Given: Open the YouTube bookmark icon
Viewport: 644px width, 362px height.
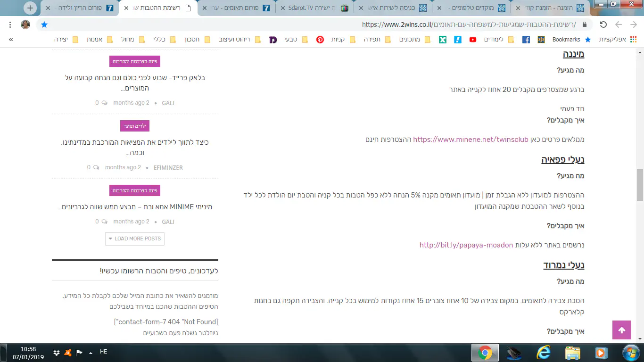Looking at the screenshot, I should click(473, 40).
